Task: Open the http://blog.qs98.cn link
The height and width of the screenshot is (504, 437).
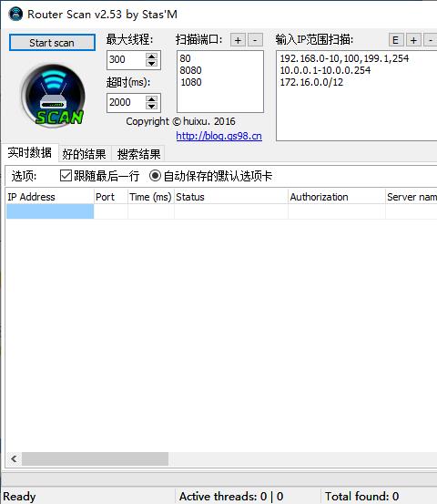Action: tap(219, 136)
